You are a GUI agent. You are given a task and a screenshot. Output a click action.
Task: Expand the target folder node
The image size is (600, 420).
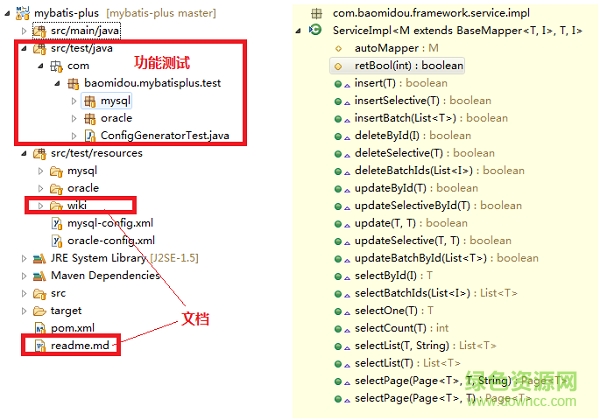click(x=24, y=311)
